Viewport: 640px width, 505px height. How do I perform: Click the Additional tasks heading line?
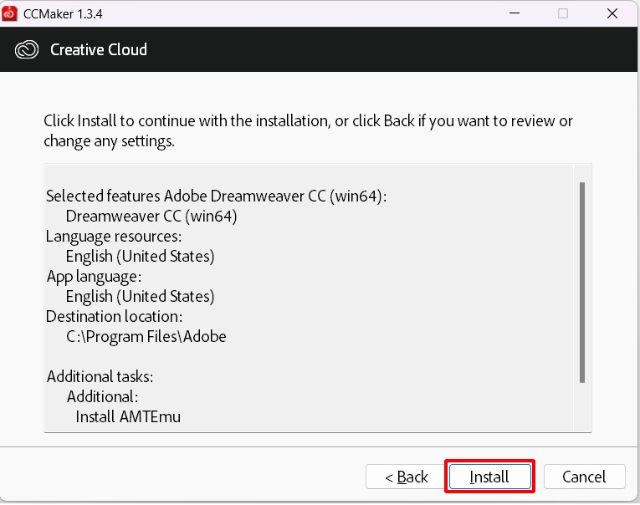pos(100,376)
